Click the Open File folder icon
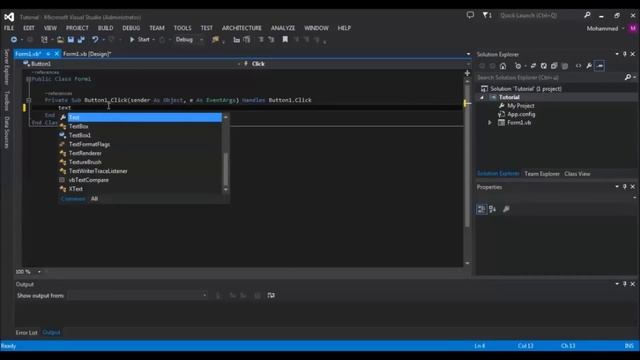640x360 pixels. [x=60, y=40]
